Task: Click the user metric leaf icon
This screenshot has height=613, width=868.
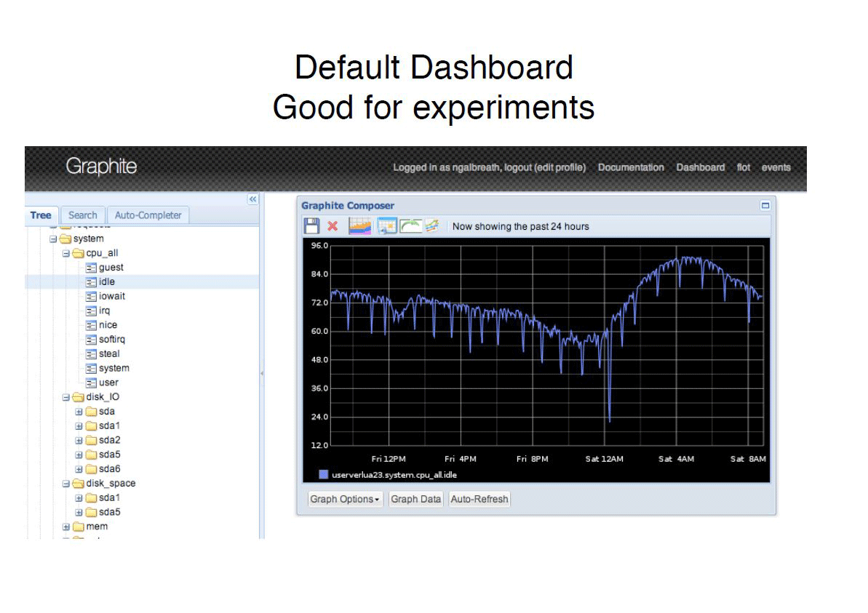Action: click(x=92, y=382)
